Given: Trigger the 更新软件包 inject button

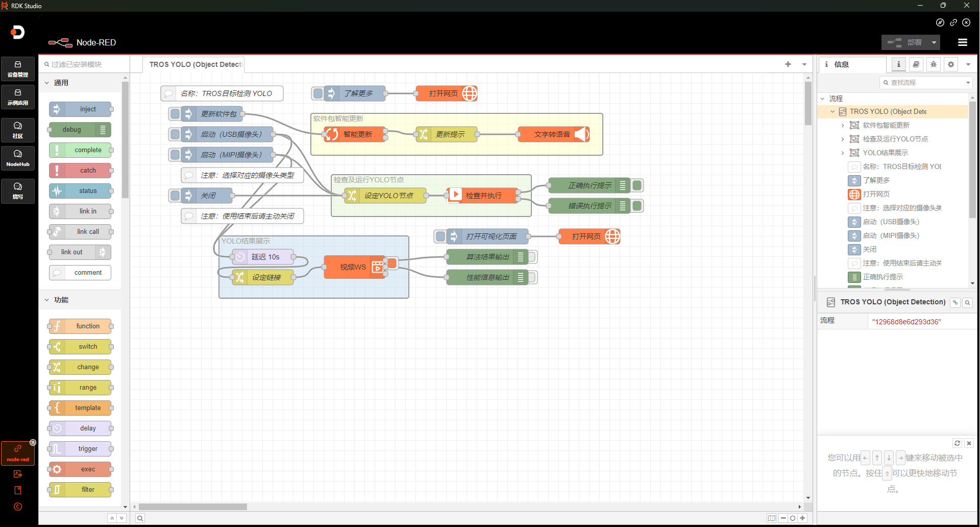Looking at the screenshot, I should 175,114.
